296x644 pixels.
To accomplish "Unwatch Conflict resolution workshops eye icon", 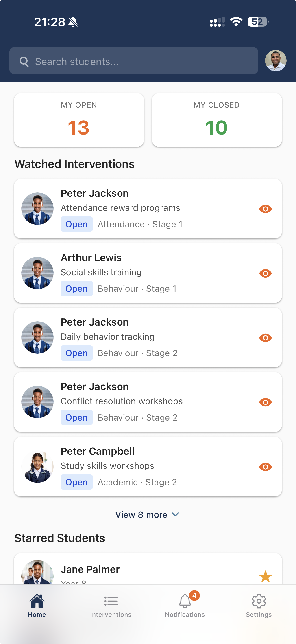I will [x=265, y=402].
